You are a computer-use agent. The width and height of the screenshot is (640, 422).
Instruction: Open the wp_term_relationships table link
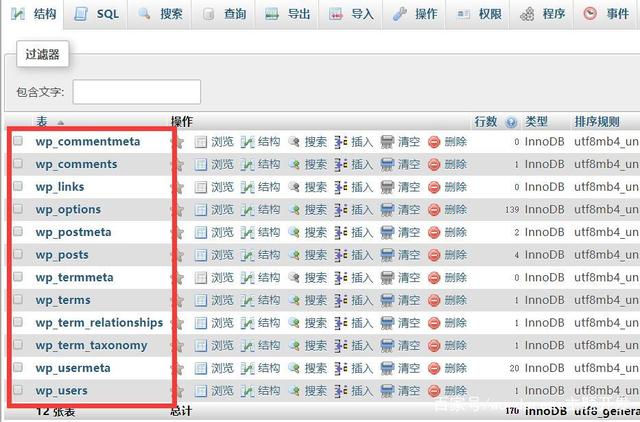point(99,323)
